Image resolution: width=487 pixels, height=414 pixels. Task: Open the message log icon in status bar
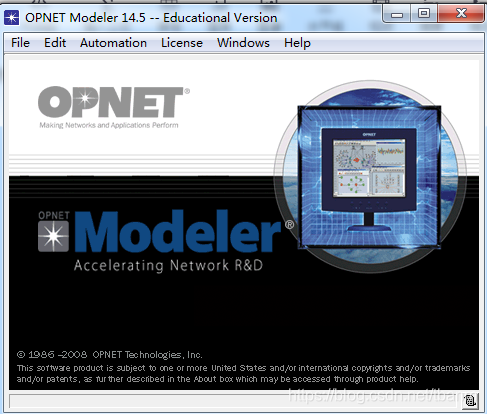pyautogui.click(x=470, y=400)
